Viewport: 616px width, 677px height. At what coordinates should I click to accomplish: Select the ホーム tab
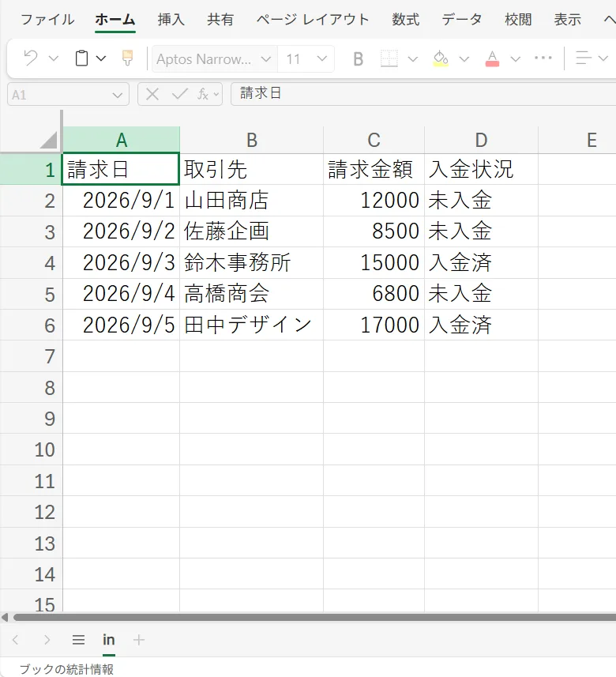[115, 20]
